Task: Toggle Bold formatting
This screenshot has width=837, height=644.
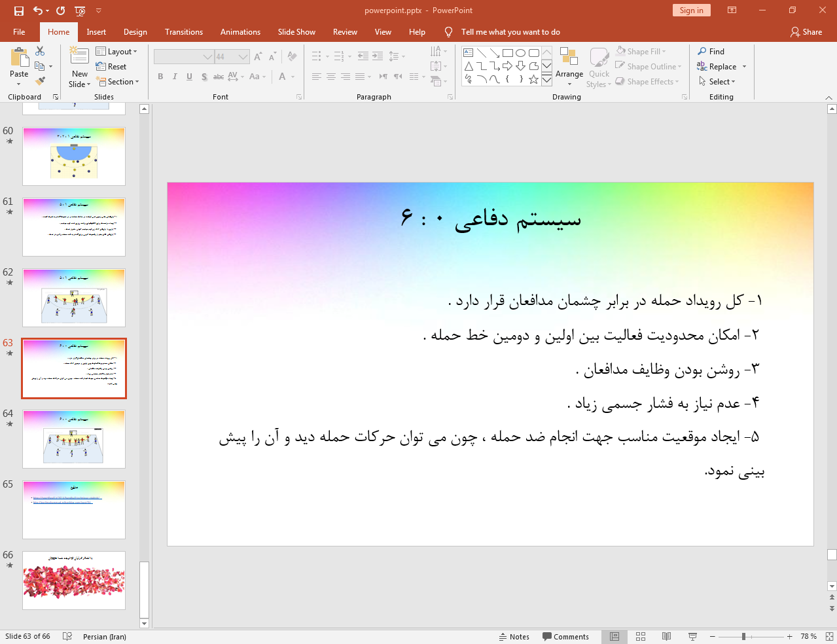Action: (160, 77)
